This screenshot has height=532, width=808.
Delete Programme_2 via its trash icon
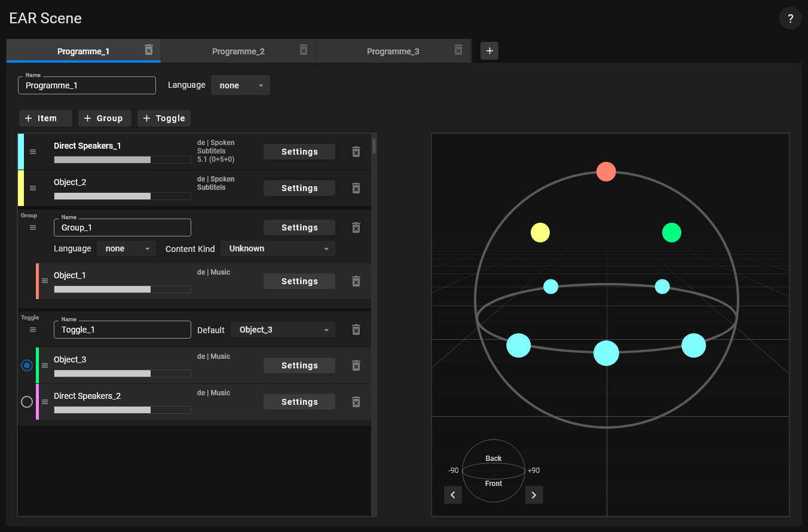coord(304,50)
